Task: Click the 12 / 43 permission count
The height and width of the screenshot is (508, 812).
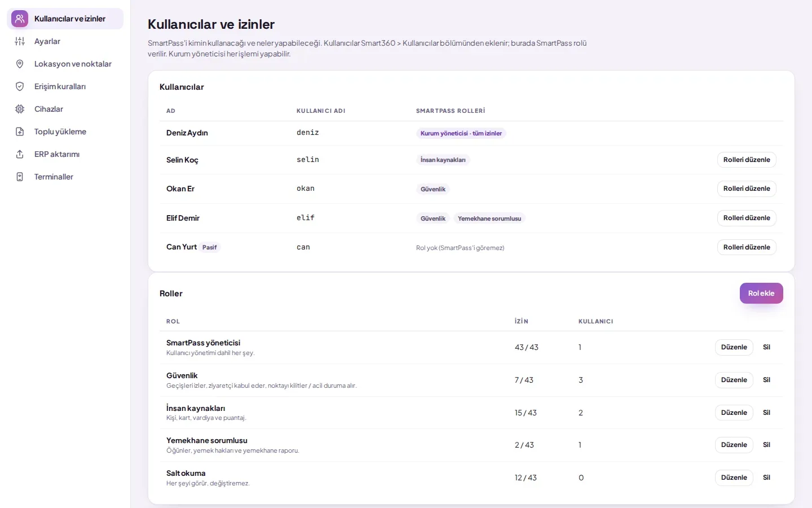Action: (526, 478)
